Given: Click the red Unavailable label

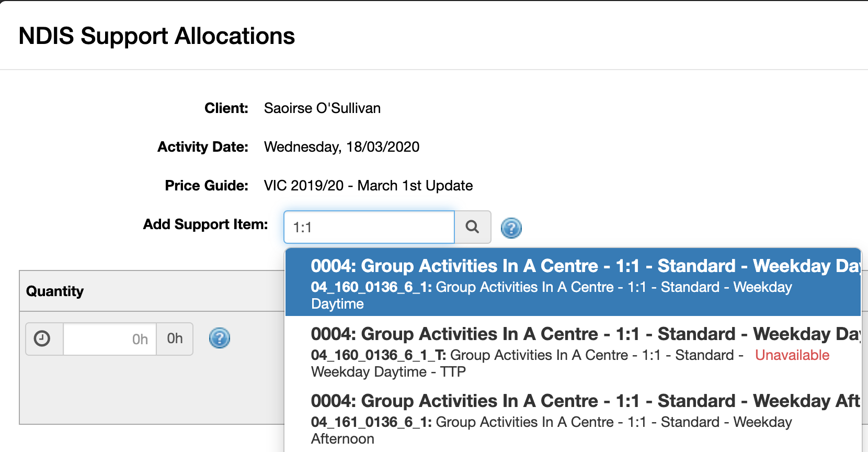Looking at the screenshot, I should tap(792, 355).
